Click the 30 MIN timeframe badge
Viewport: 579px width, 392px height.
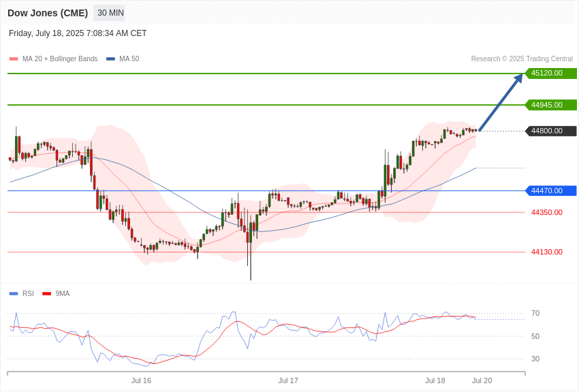pyautogui.click(x=110, y=13)
